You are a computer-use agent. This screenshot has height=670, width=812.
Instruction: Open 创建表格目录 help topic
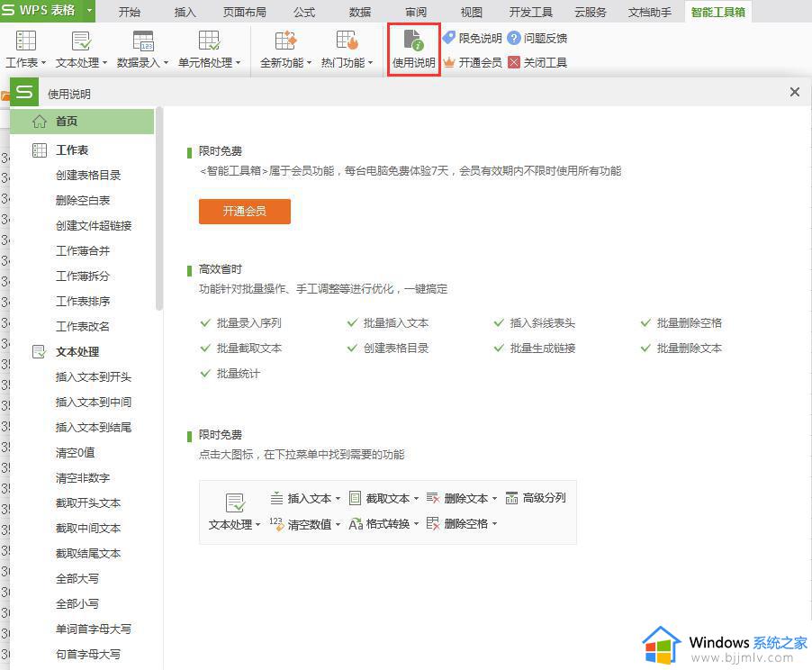(88, 175)
